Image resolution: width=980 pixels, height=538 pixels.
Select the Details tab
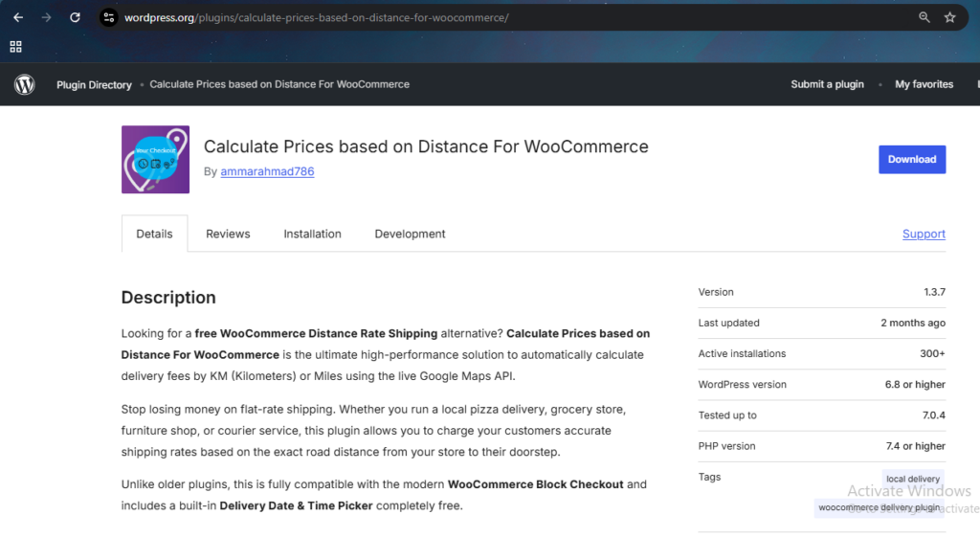click(154, 234)
